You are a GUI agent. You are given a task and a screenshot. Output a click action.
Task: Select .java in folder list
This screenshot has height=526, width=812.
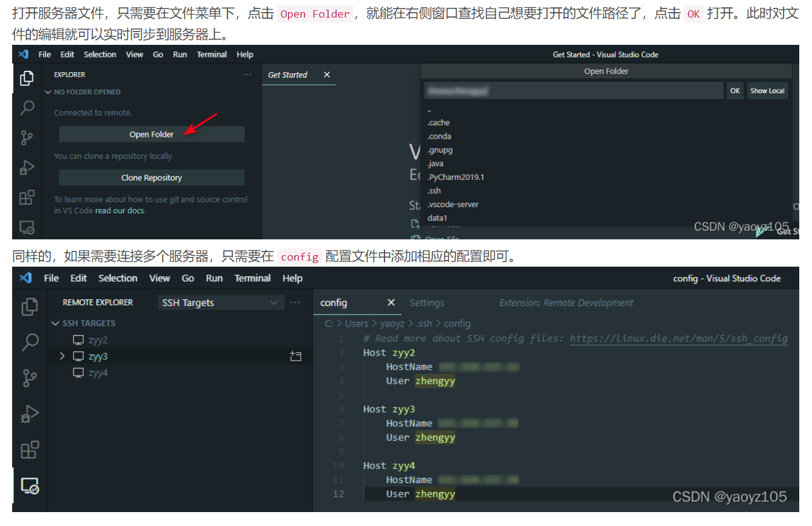tap(435, 164)
